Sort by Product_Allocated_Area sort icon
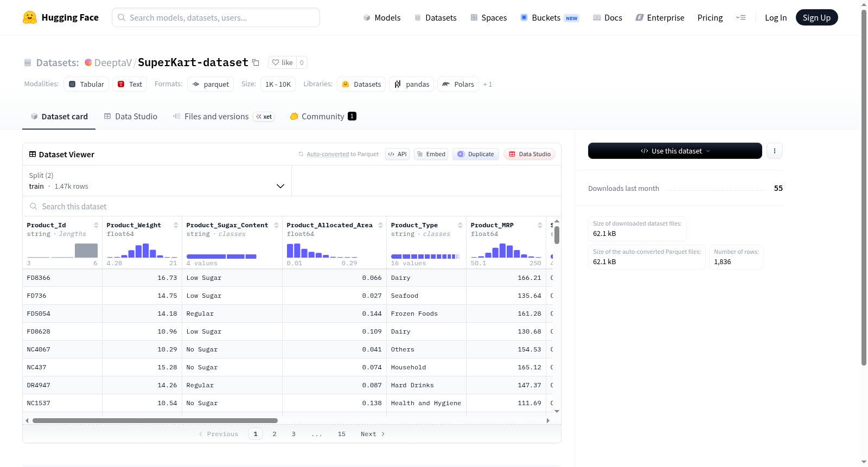 [x=380, y=225]
